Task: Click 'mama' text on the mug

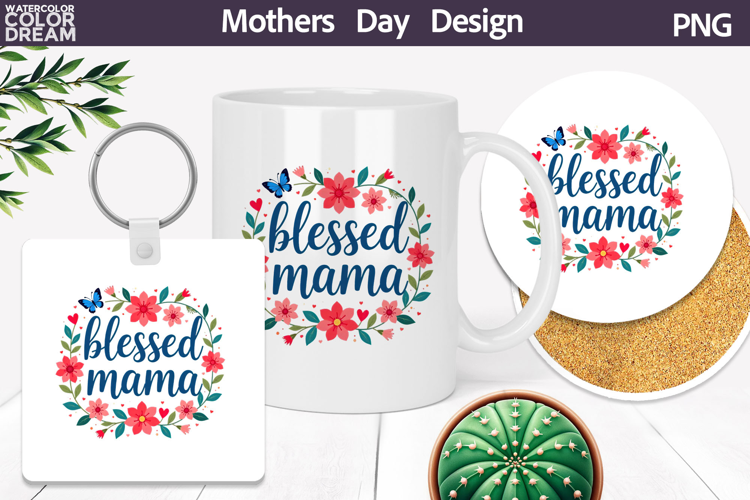Action: click(x=339, y=279)
